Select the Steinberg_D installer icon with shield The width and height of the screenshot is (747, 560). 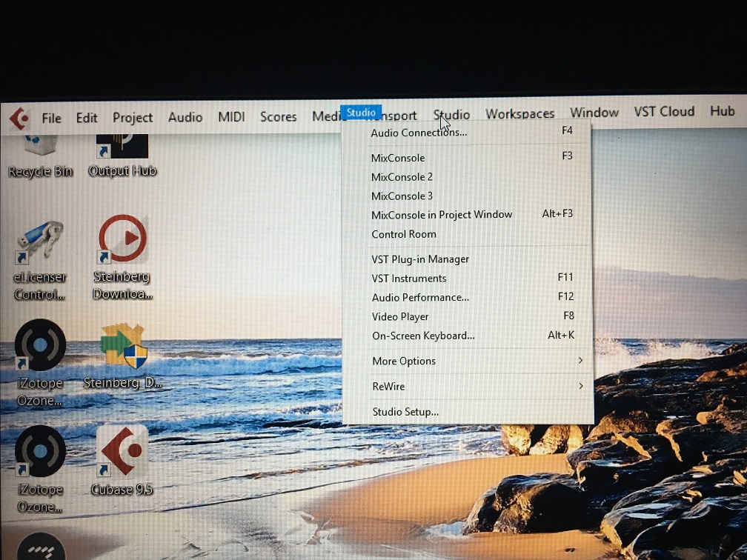(122, 357)
